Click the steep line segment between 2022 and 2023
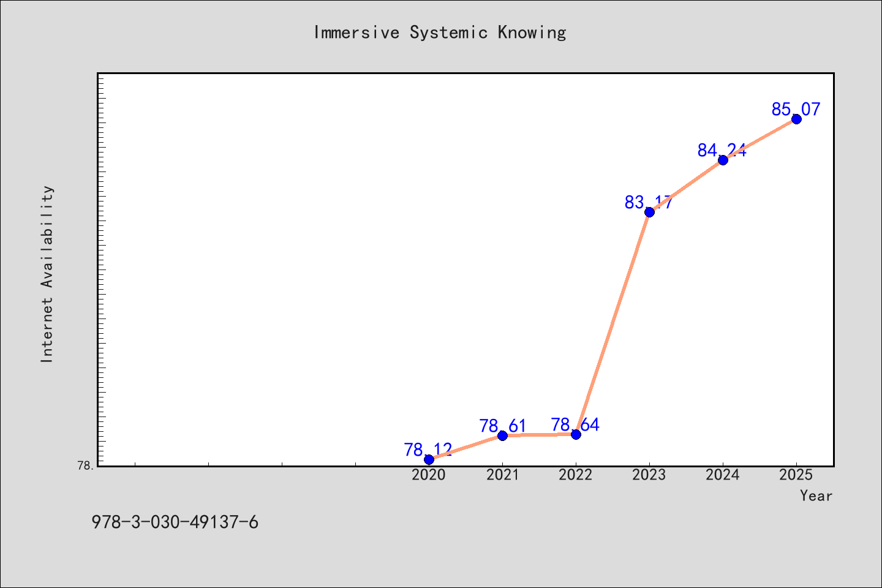Image resolution: width=882 pixels, height=588 pixels. 612,323
